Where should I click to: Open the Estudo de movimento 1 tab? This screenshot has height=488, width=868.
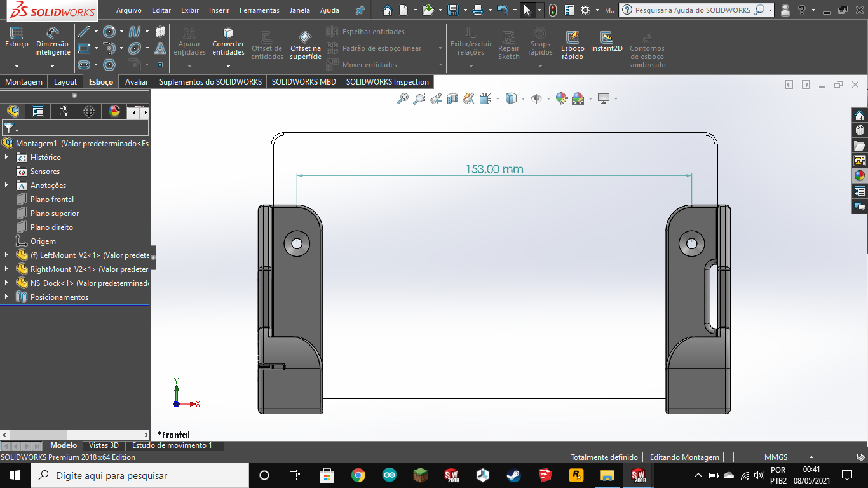tap(172, 445)
